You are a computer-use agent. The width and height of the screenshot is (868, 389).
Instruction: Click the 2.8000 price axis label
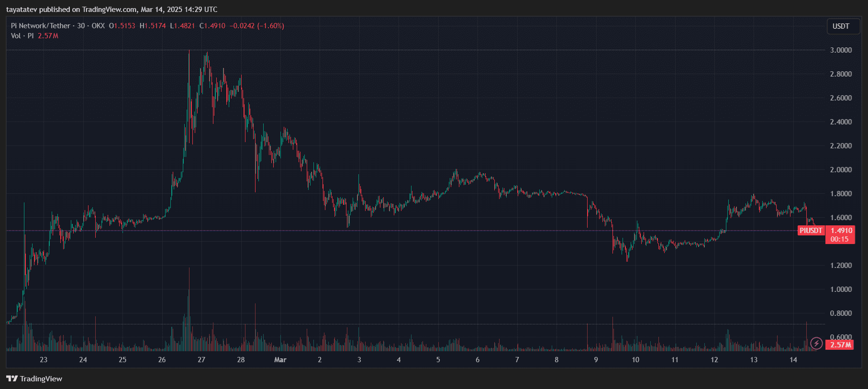pyautogui.click(x=841, y=74)
